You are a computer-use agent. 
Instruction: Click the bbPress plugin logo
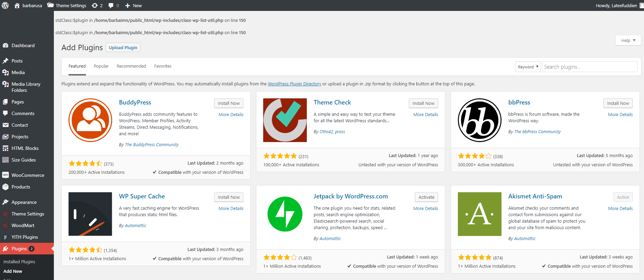(480, 120)
